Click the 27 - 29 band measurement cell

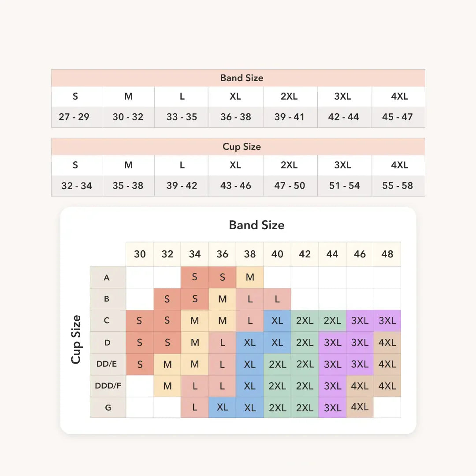coord(77,117)
